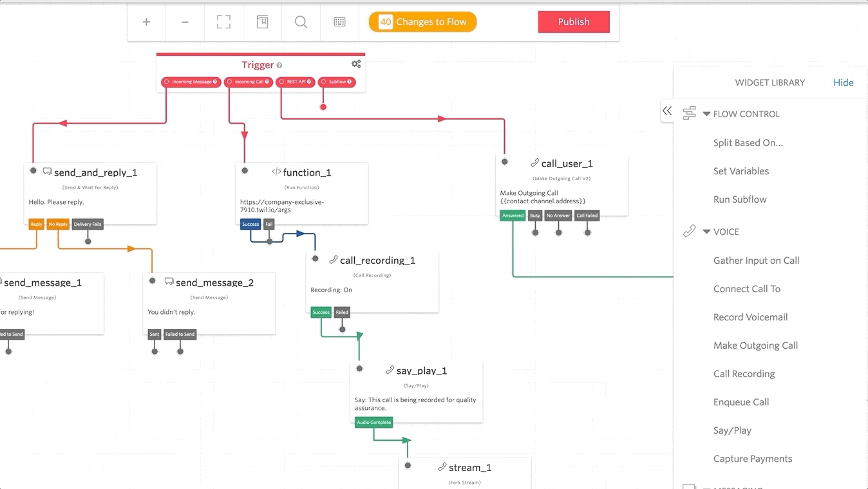Image resolution: width=868 pixels, height=489 pixels.
Task: Click the Failed tag on call_recording_1
Action: tap(342, 312)
